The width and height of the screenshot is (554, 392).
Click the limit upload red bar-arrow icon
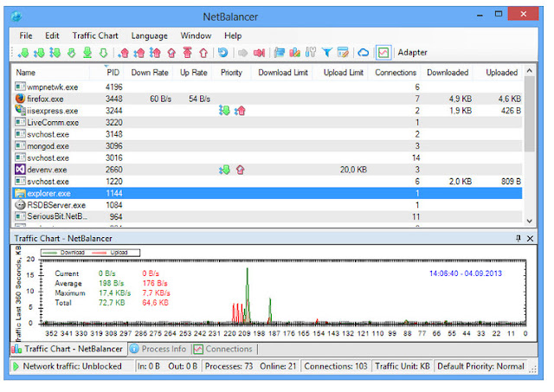pos(187,53)
